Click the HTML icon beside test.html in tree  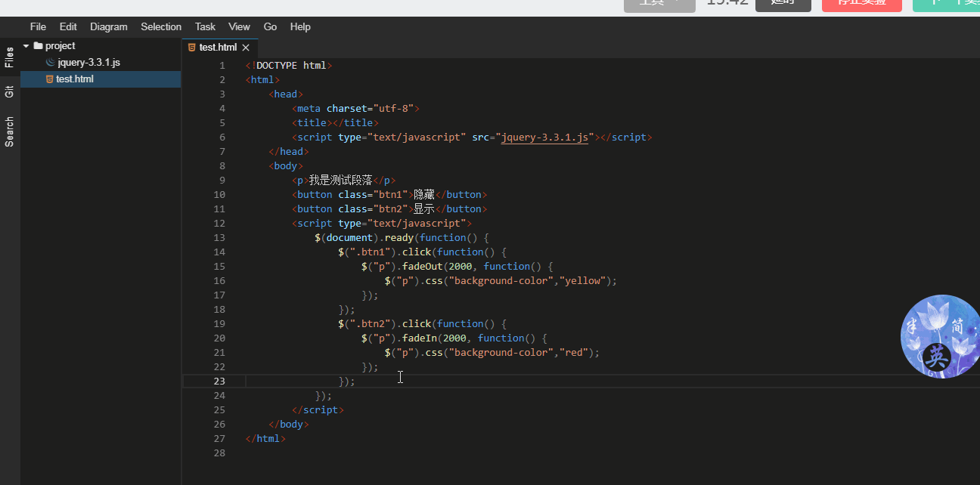tap(50, 79)
